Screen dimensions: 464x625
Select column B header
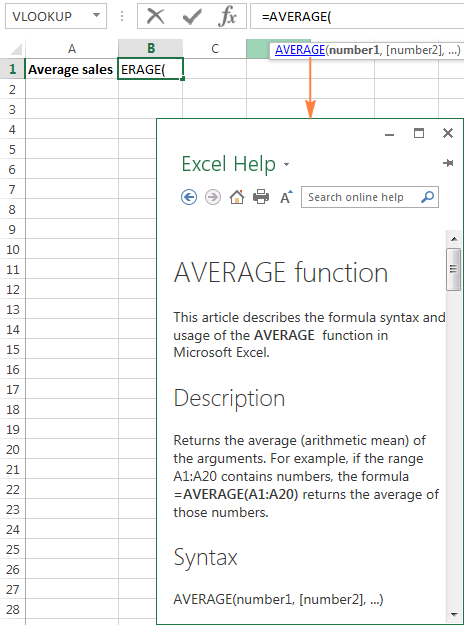151,49
